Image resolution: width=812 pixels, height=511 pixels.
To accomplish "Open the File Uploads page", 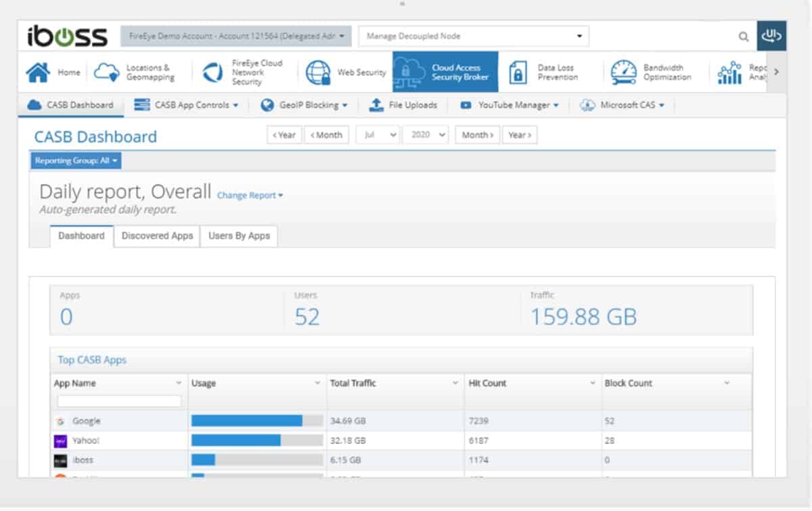I will pos(413,106).
